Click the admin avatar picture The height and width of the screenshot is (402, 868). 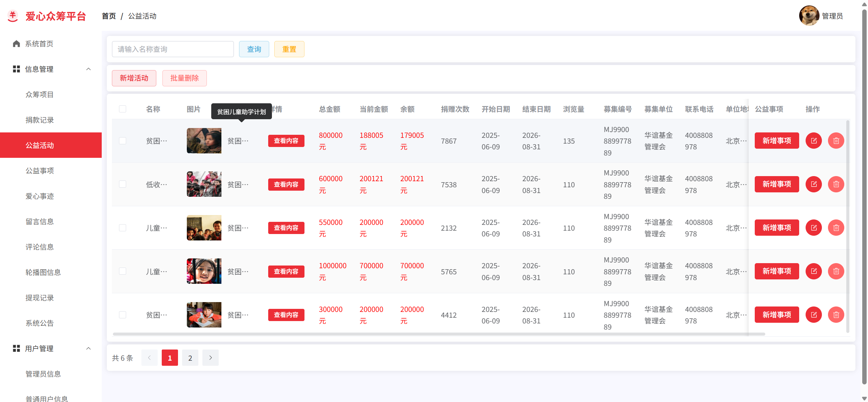pyautogui.click(x=809, y=16)
